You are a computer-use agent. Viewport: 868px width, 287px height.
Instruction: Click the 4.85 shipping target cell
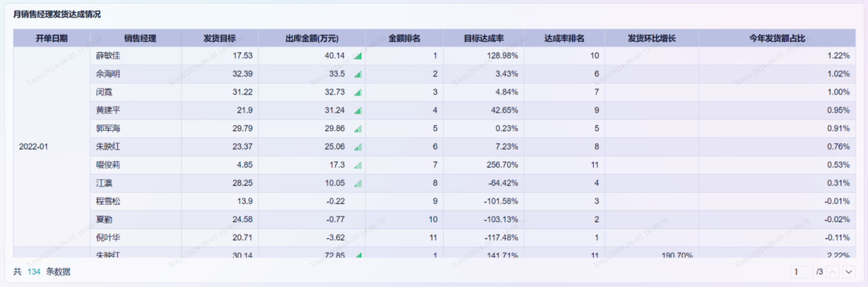tap(220, 166)
